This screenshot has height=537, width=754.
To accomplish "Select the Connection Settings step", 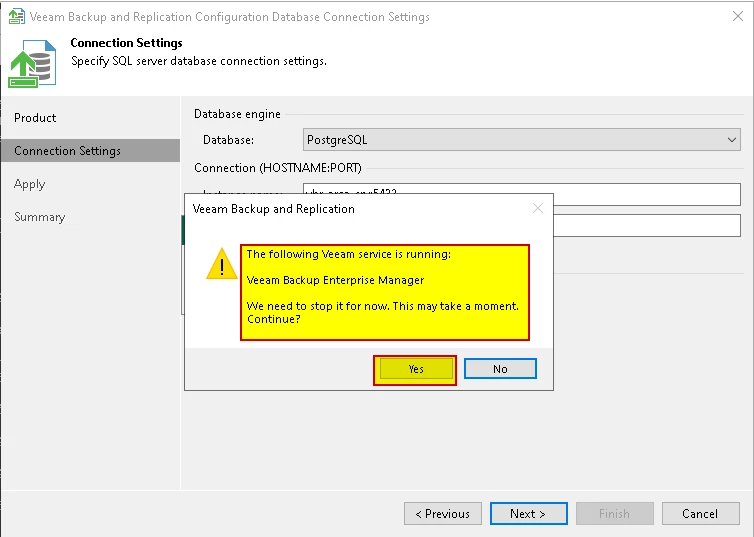I will tap(90, 151).
